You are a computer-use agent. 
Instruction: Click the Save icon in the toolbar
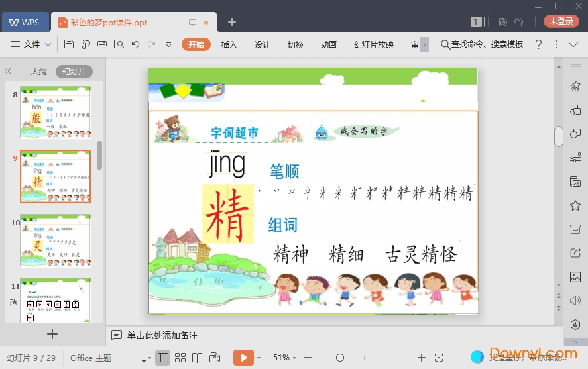(69, 44)
